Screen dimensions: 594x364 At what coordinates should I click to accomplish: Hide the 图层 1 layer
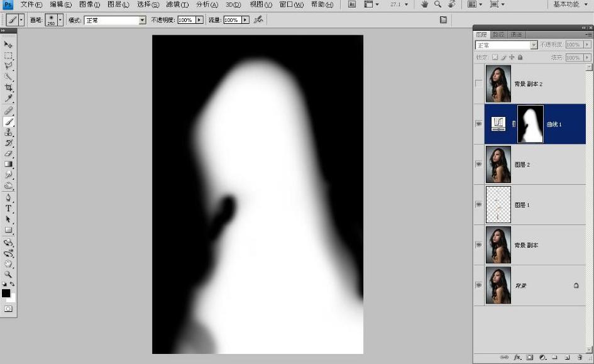pos(479,204)
